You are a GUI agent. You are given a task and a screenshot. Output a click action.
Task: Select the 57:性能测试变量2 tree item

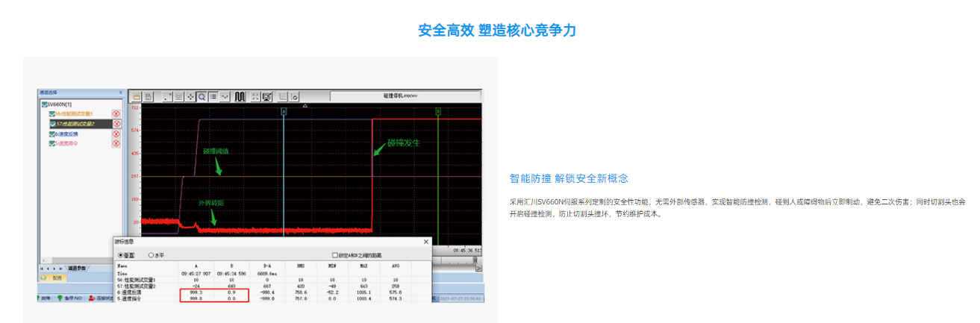(75, 124)
